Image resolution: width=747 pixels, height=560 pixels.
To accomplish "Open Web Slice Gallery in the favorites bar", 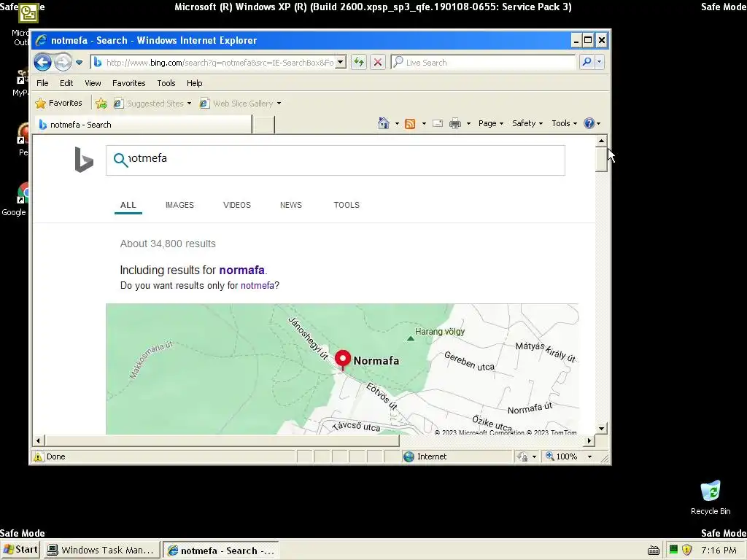I will tap(241, 104).
